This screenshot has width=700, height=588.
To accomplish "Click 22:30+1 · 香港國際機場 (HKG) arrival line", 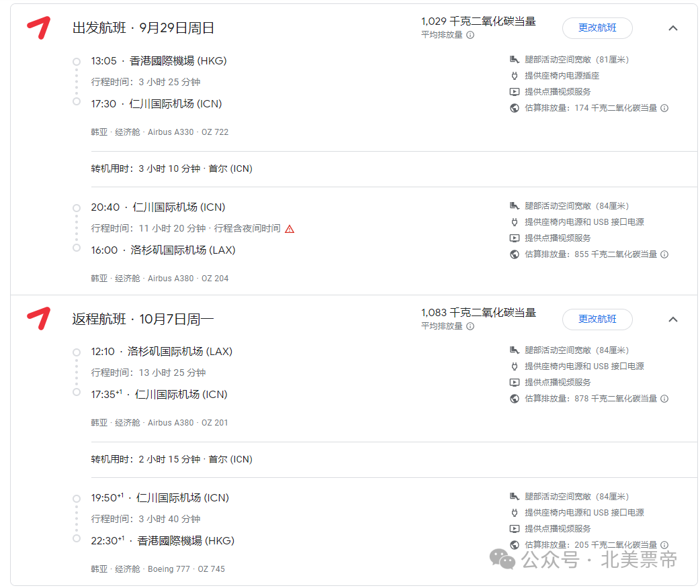I will [x=163, y=541].
